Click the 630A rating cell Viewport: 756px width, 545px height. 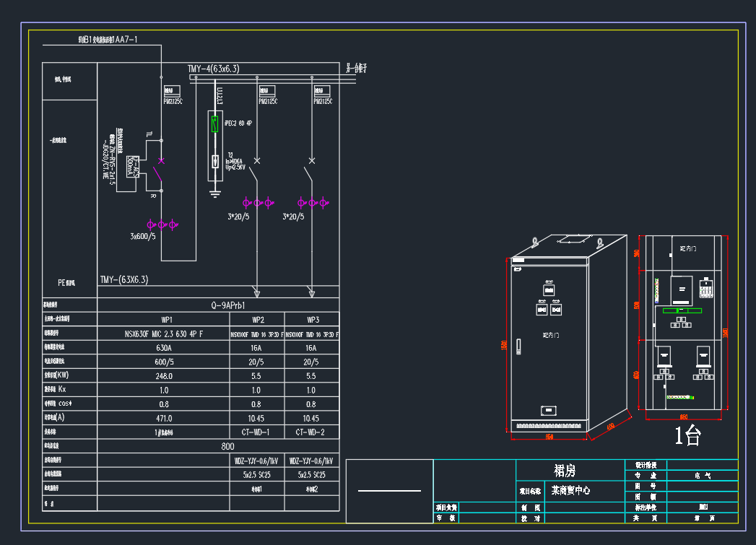click(x=163, y=348)
